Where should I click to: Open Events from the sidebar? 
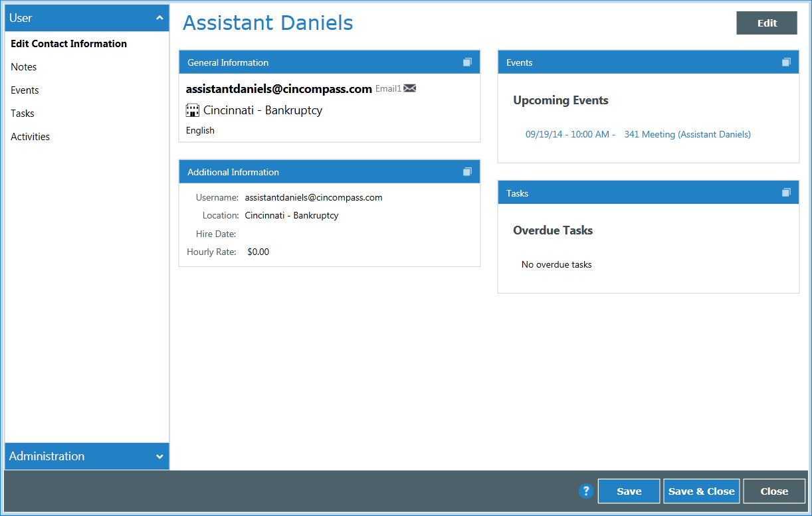click(25, 90)
